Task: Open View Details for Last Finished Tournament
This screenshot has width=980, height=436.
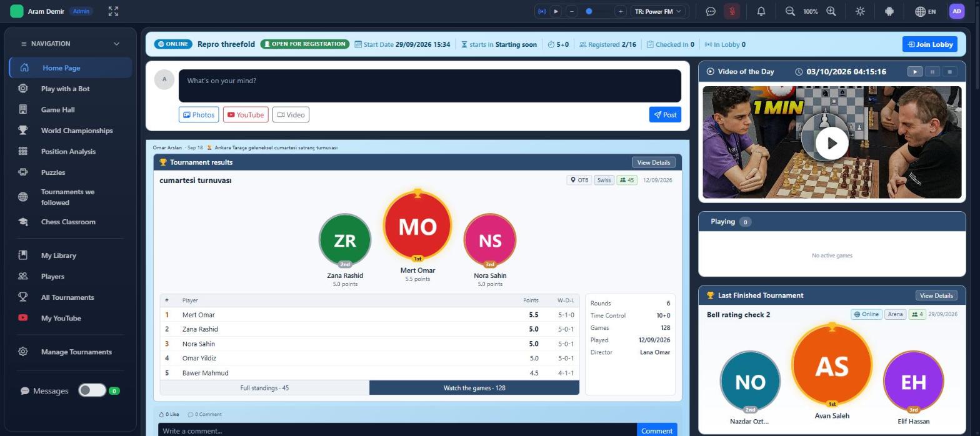Action: 936,295
